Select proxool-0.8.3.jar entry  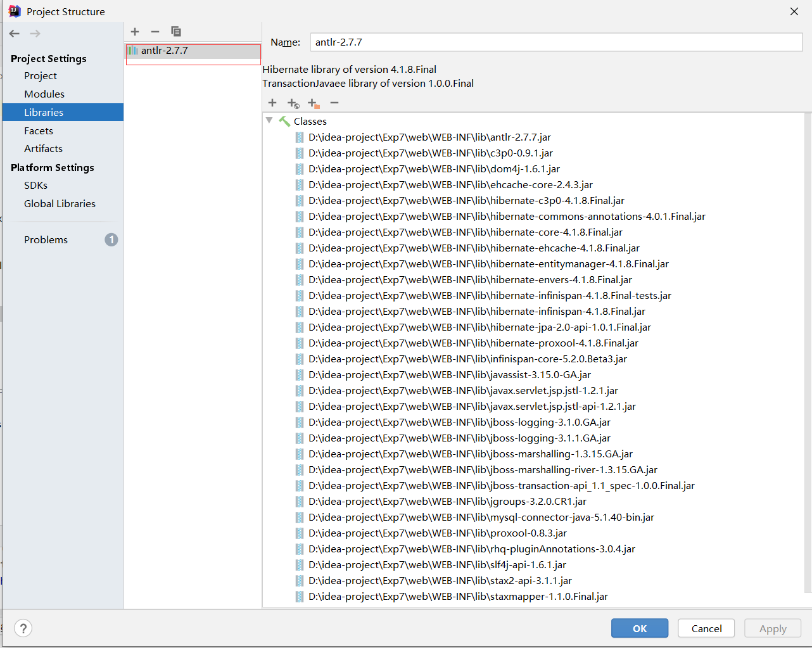438,533
